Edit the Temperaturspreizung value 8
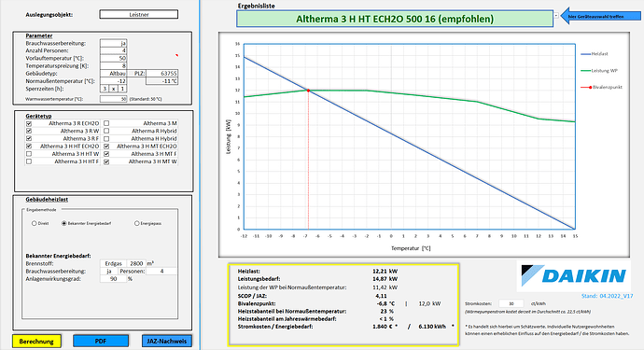 point(113,65)
